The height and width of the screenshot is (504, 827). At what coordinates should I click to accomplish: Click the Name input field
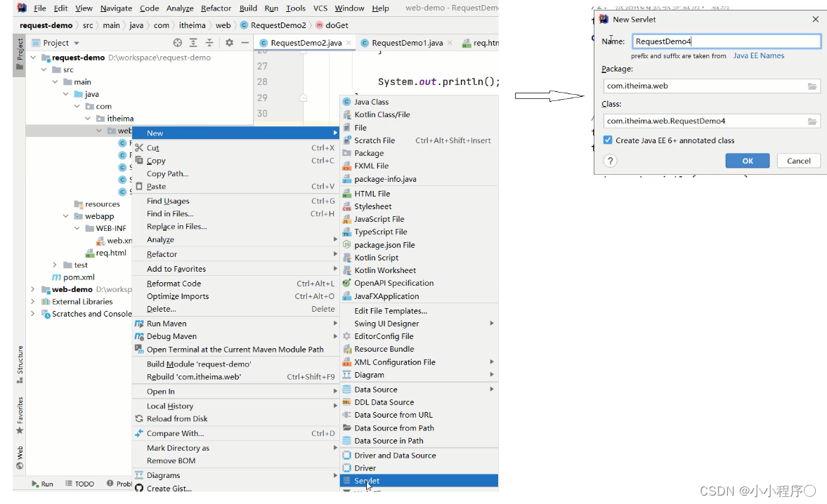(727, 41)
